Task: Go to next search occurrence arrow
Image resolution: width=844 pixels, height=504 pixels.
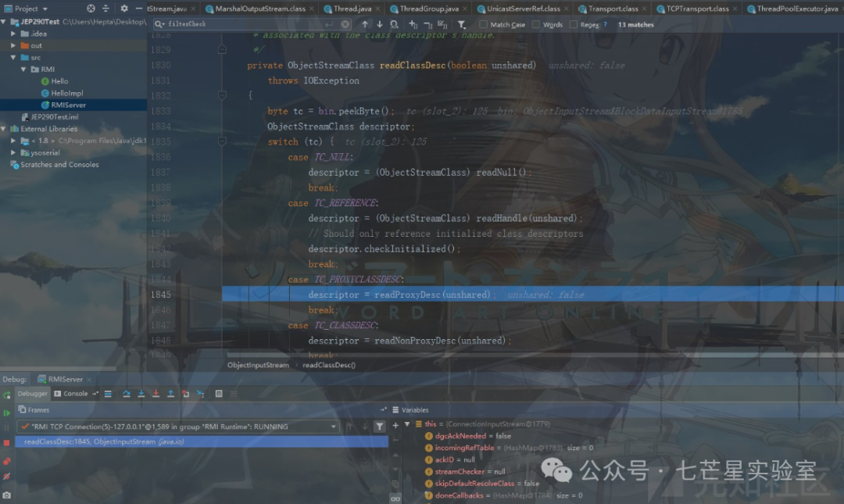Action: coord(380,24)
